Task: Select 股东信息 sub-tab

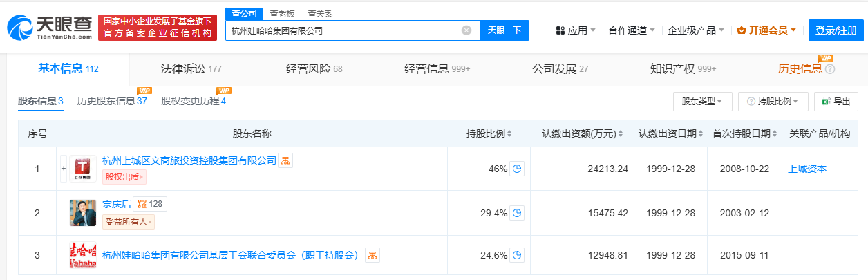Action: point(41,102)
